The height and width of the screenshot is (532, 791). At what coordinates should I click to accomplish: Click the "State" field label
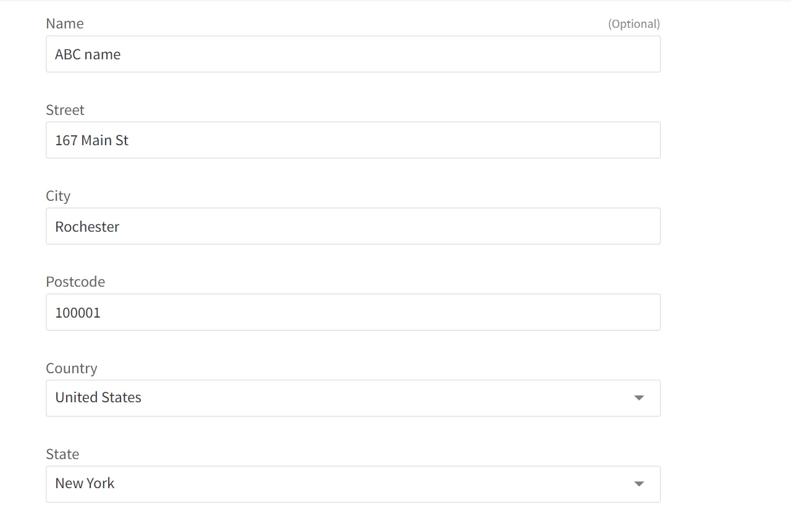[x=62, y=454]
